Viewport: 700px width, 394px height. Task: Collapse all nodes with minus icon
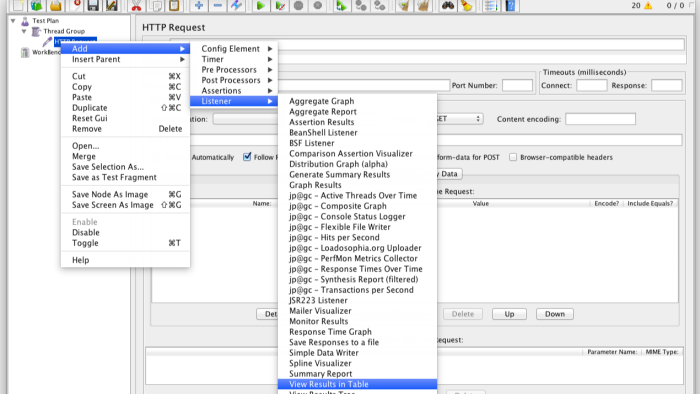tap(217, 5)
